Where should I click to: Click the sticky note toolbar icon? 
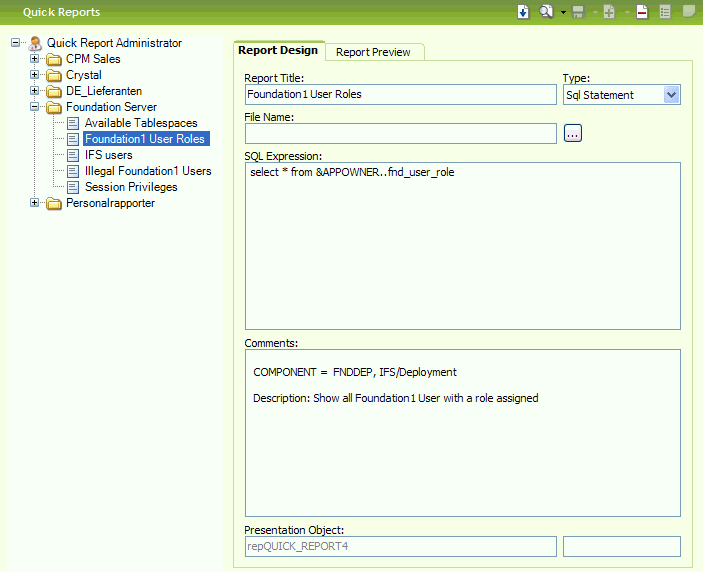[x=688, y=12]
